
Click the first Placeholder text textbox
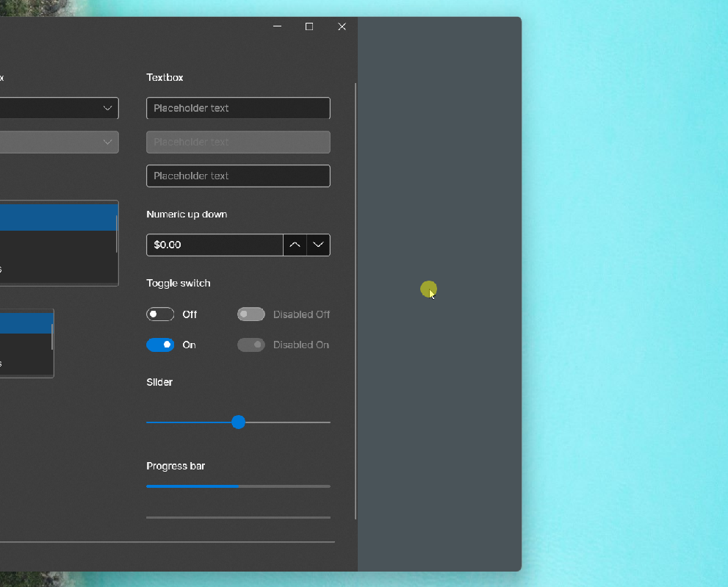[238, 108]
